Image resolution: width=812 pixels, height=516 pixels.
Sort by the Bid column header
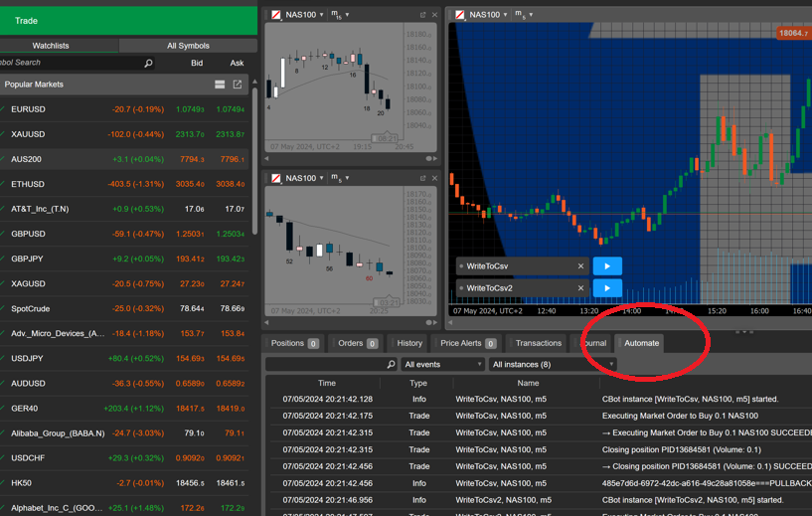(197, 63)
